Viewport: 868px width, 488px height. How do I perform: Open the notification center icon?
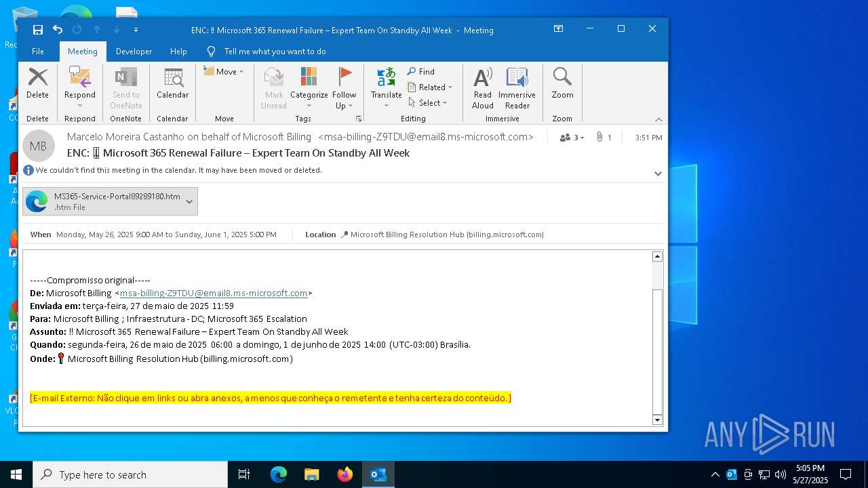846,474
